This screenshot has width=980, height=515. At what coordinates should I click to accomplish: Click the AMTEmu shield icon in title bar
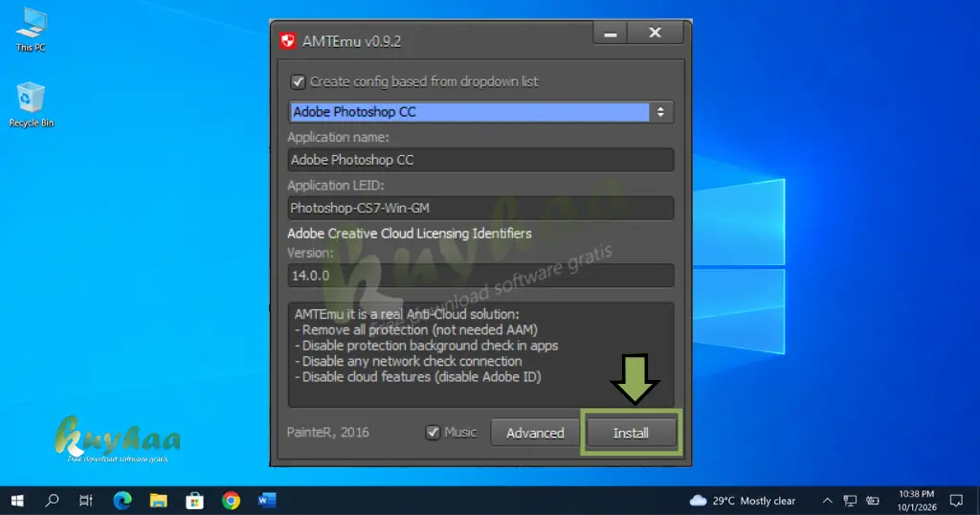coord(287,41)
